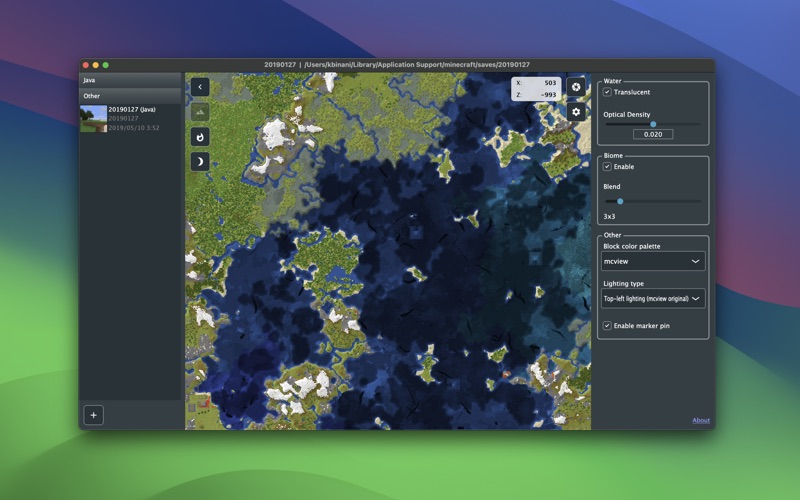Select the 20190127 (Java) world entry
The image size is (800, 500).
pos(130,119)
